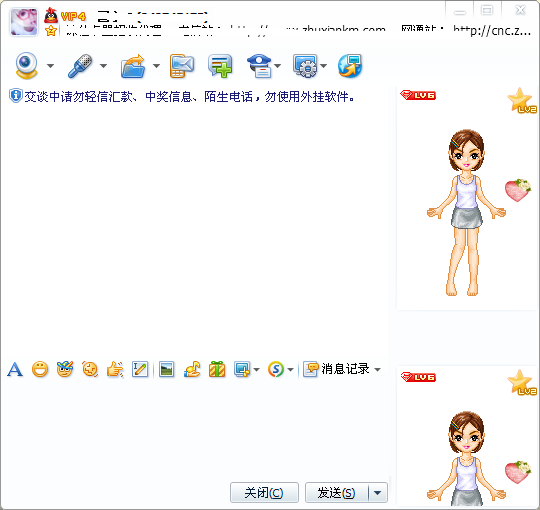Expand the send file dropdown arrow
Image resolution: width=540 pixels, height=510 pixels.
tap(156, 66)
